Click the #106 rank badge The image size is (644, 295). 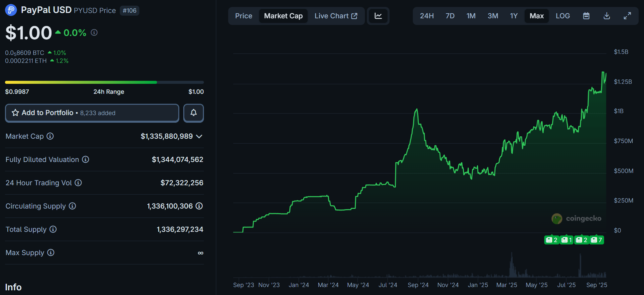coord(129,11)
